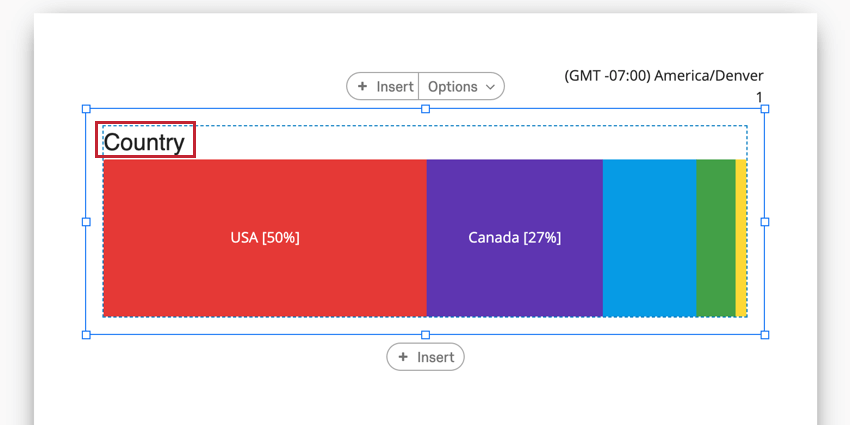This screenshot has height=425, width=850.
Task: Click the bottom-right resize handle
Action: click(x=765, y=335)
